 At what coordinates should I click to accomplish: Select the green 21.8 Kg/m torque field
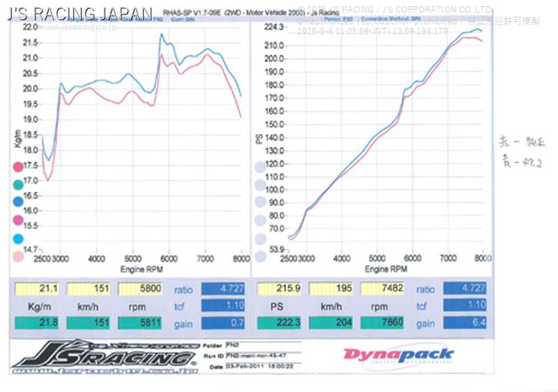(36, 323)
